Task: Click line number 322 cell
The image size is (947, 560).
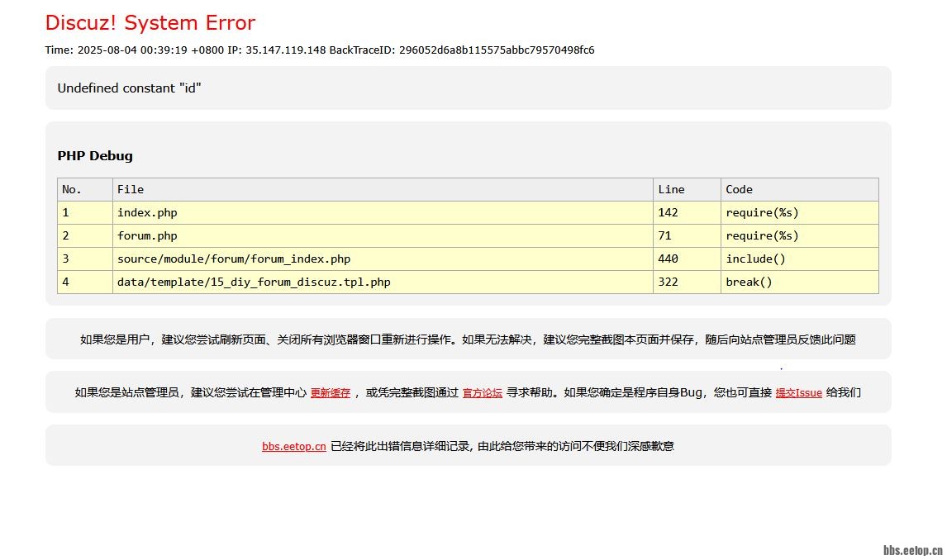Action: pos(687,282)
